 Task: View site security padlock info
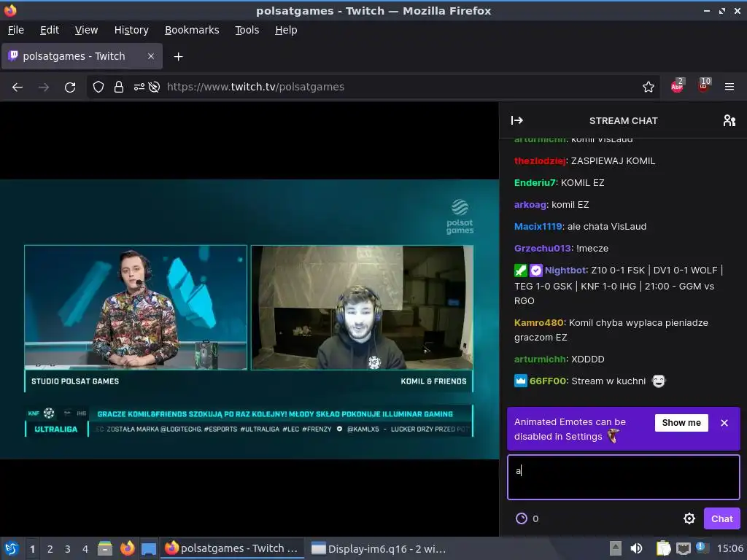(119, 87)
